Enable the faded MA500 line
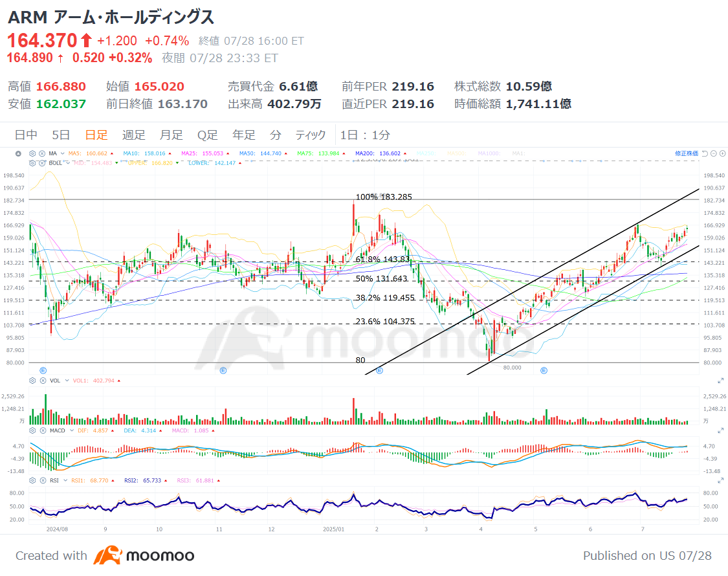The height and width of the screenshot is (576, 728). (458, 153)
